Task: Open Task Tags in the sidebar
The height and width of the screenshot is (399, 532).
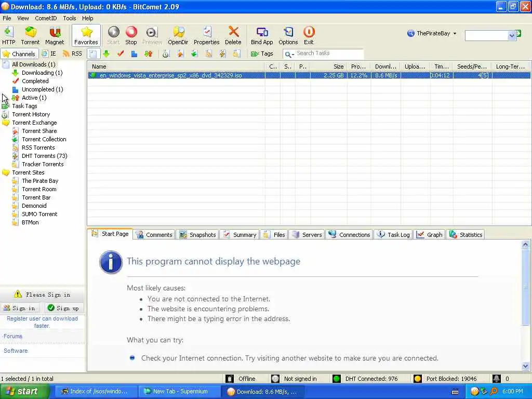Action: pos(24,106)
